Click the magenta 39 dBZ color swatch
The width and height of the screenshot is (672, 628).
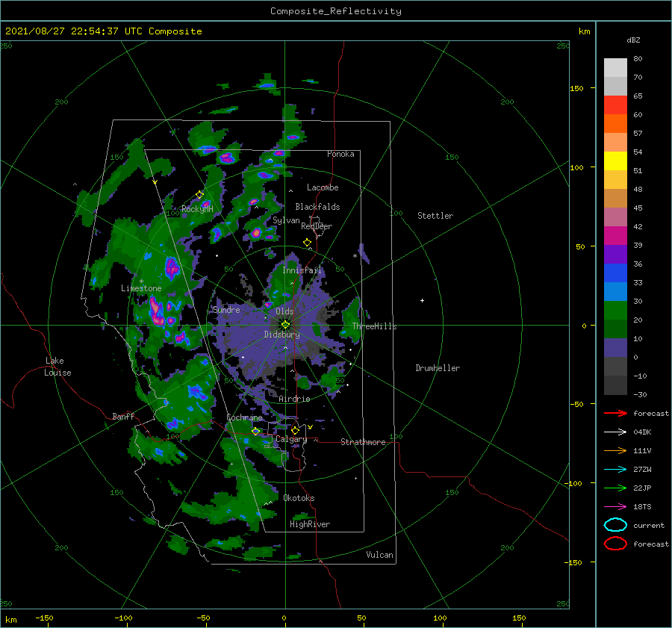coord(615,236)
